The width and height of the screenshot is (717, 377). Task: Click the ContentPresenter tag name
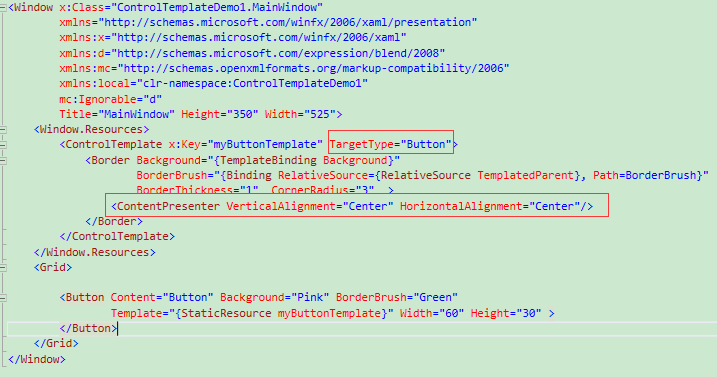[x=168, y=206]
